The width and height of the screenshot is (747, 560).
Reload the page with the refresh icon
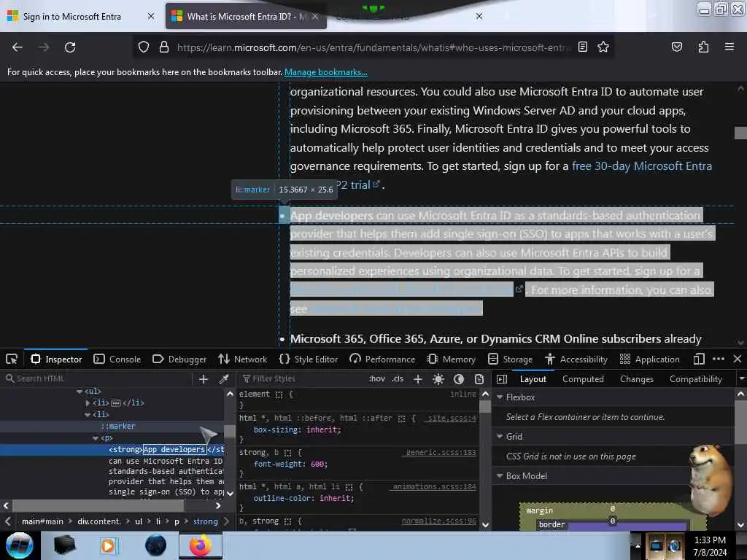pos(70,47)
